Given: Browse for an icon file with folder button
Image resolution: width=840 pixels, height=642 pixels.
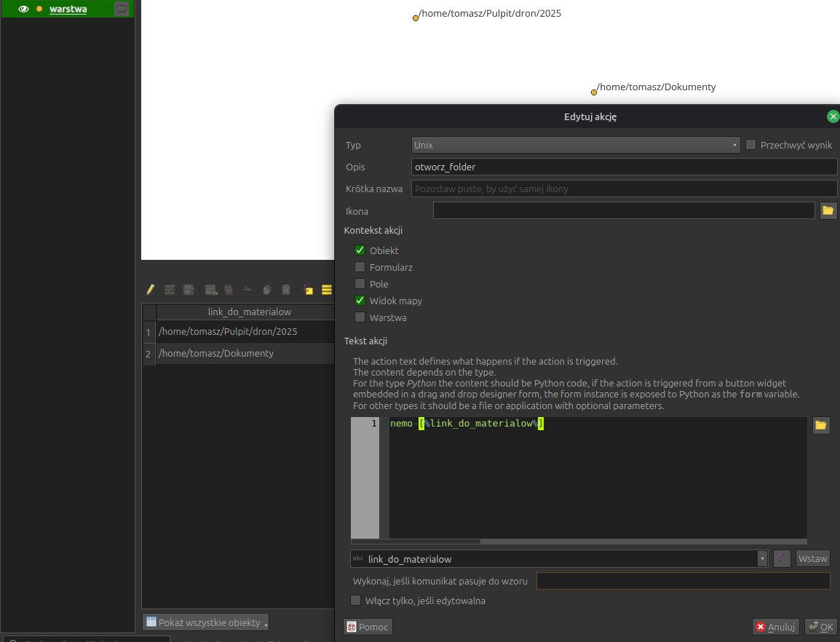Looking at the screenshot, I should (x=828, y=211).
